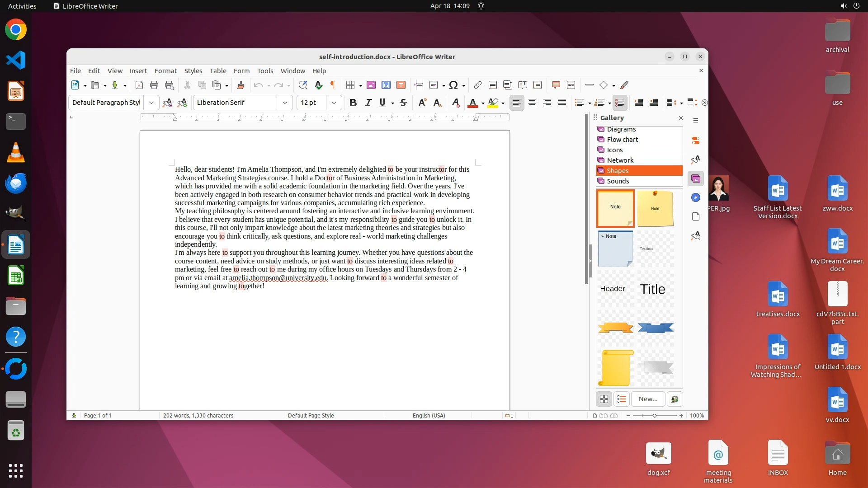The width and height of the screenshot is (868, 488).
Task: Click the zoom slider handle
Action: 654,416
